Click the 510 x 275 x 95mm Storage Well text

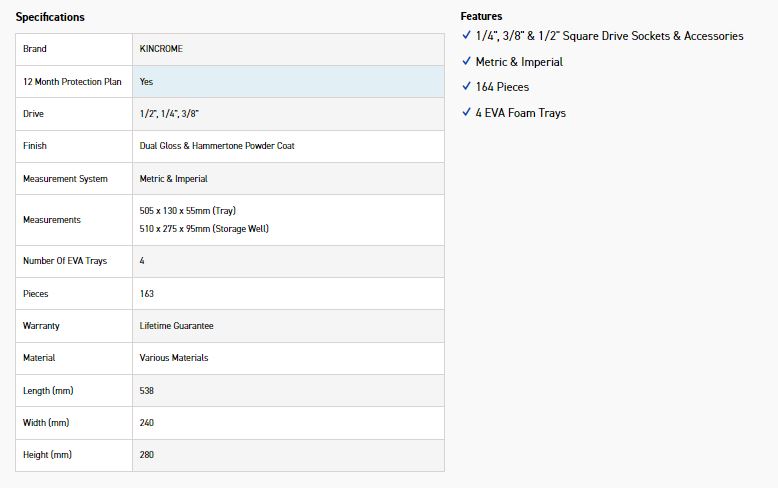pyautogui.click(x=204, y=229)
